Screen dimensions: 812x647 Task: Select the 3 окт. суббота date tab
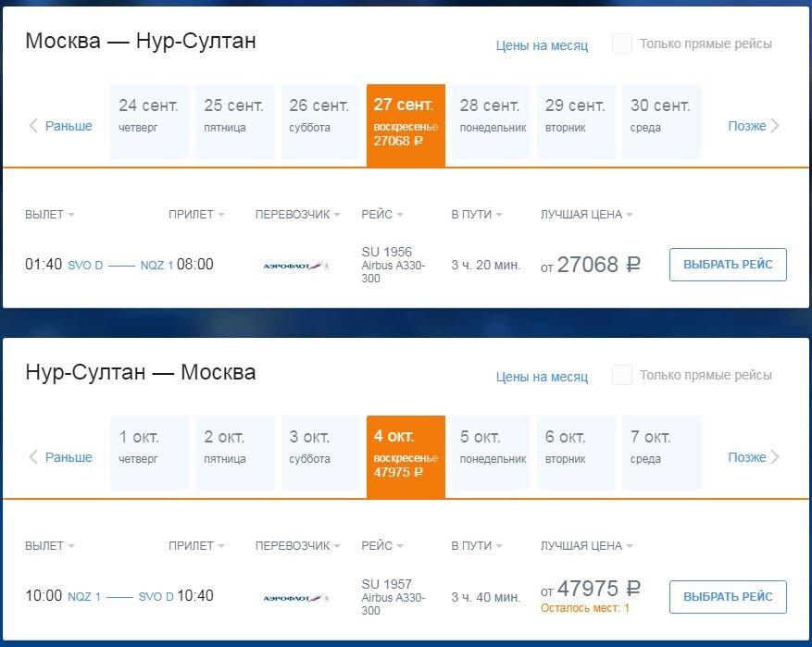pyautogui.click(x=320, y=453)
